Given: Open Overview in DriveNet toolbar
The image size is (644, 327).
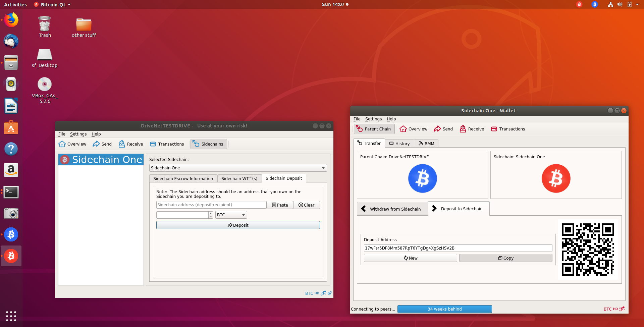Looking at the screenshot, I should [72, 144].
